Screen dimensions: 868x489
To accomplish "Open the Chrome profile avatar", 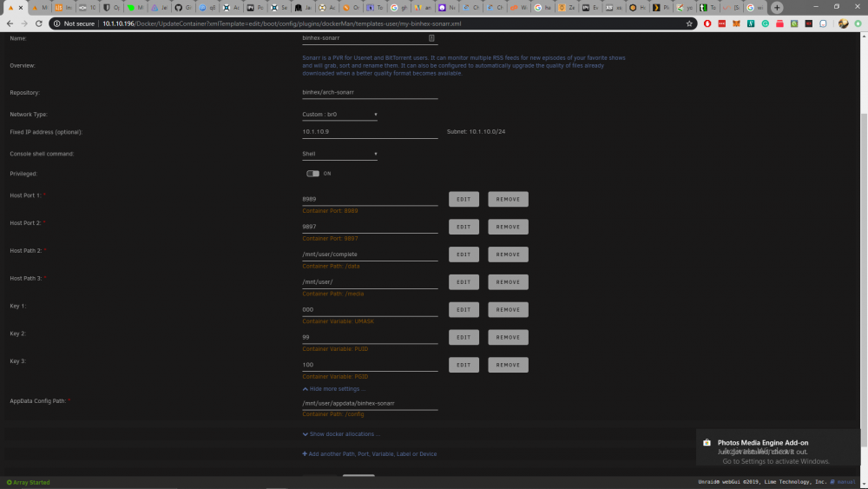I will click(x=843, y=23).
